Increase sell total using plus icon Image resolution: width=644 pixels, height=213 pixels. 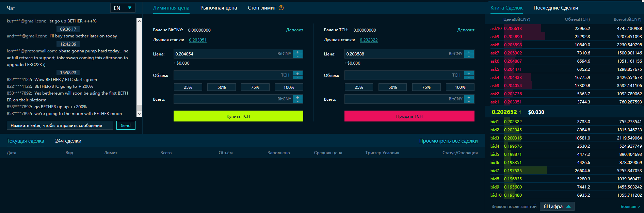469,97
